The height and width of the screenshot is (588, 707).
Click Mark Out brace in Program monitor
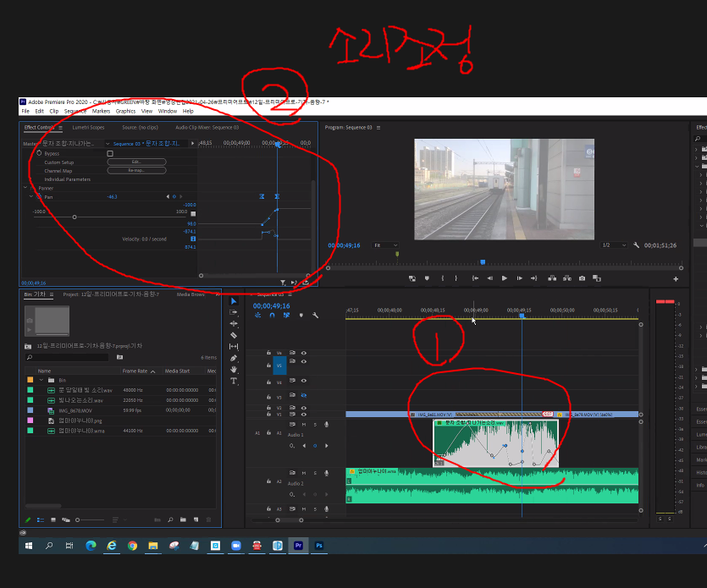[456, 278]
